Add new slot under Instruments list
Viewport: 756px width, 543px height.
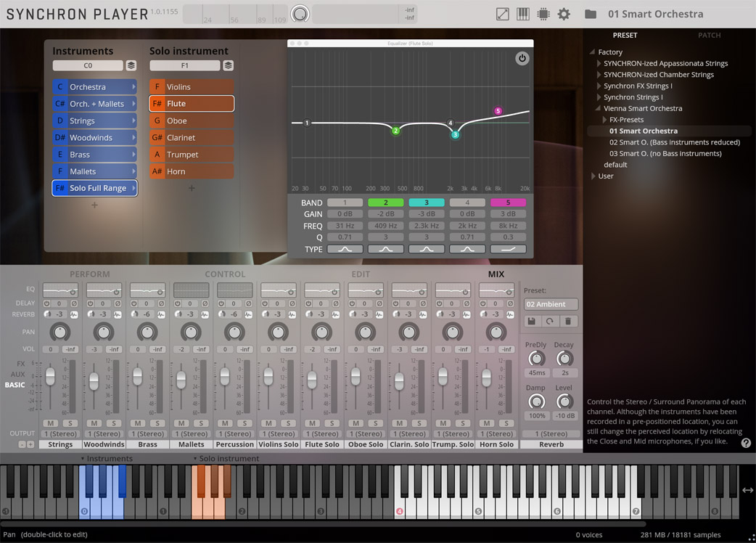point(94,205)
